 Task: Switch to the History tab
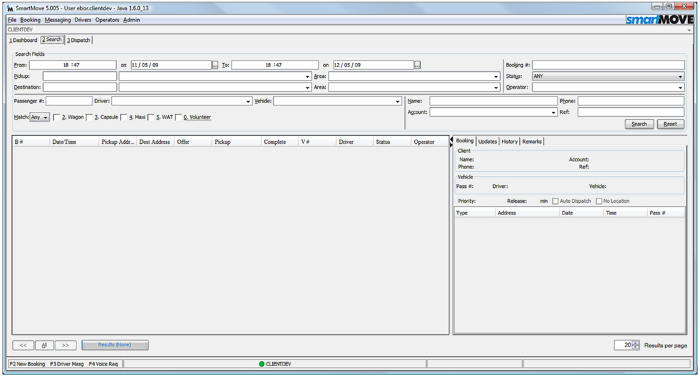(x=509, y=142)
